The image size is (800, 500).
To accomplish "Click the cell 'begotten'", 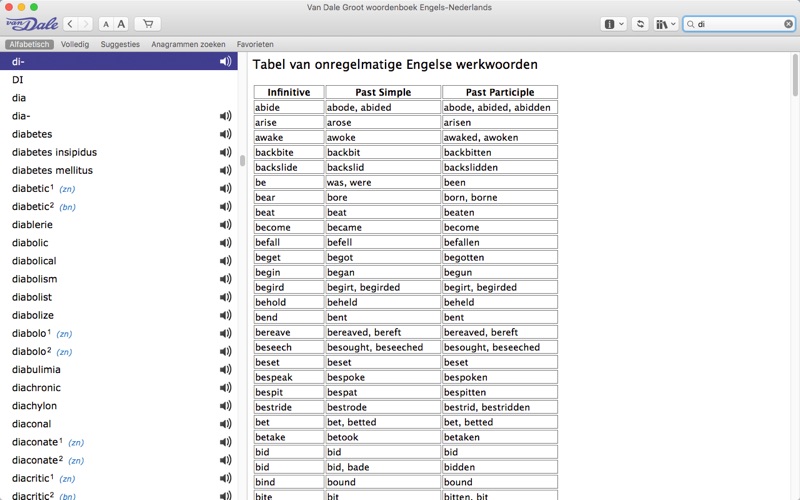I will (500, 257).
